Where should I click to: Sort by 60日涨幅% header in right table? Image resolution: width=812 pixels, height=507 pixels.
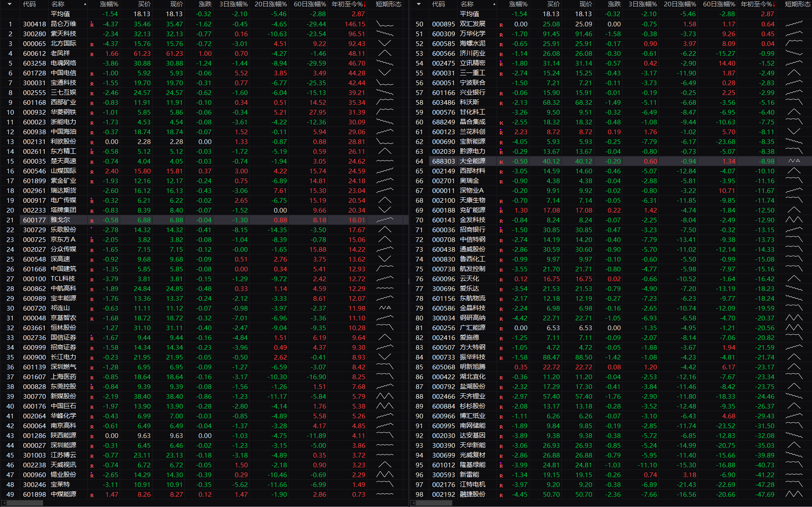pyautogui.click(x=719, y=4)
